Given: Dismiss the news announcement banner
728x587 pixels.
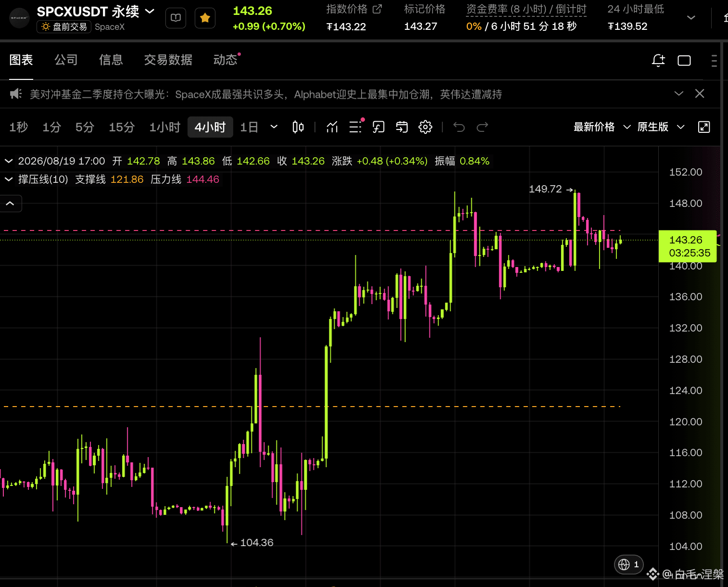Looking at the screenshot, I should 700,93.
